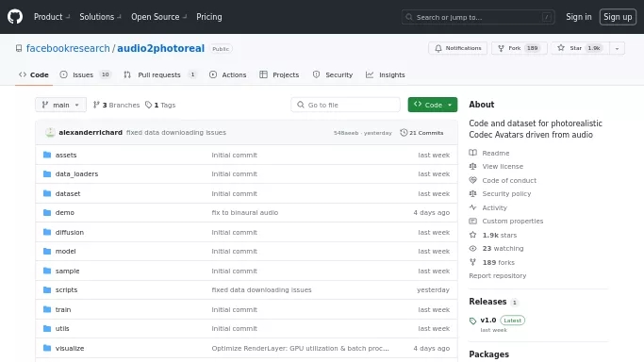644x362 pixels.
Task: Click the watching eye icon
Action: pos(472,248)
